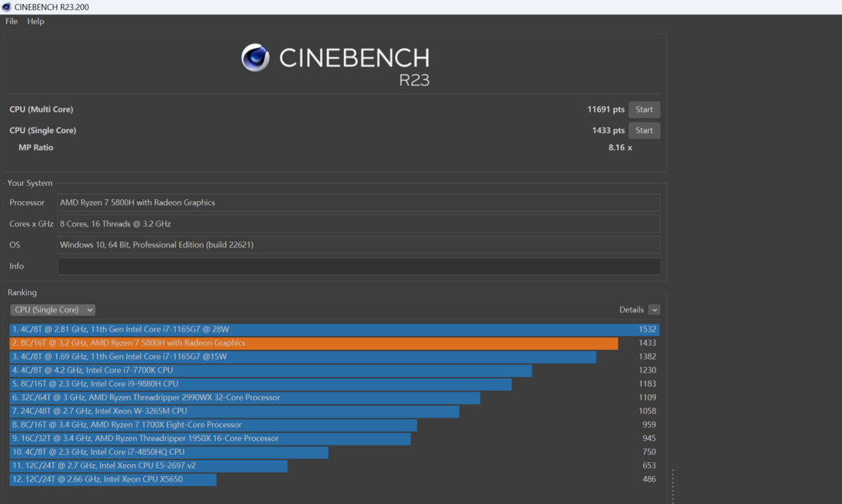Click the ranking score 750
Image resolution: width=842 pixels, height=504 pixels.
coord(649,452)
